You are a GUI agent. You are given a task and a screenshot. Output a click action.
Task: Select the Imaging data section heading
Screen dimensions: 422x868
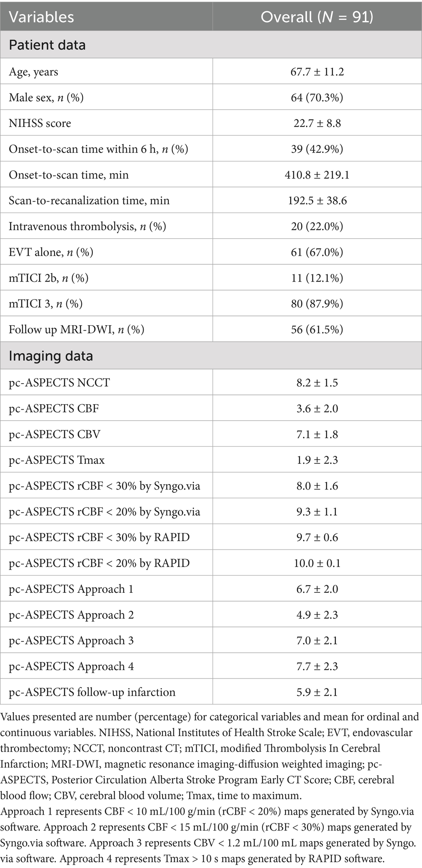(50, 356)
